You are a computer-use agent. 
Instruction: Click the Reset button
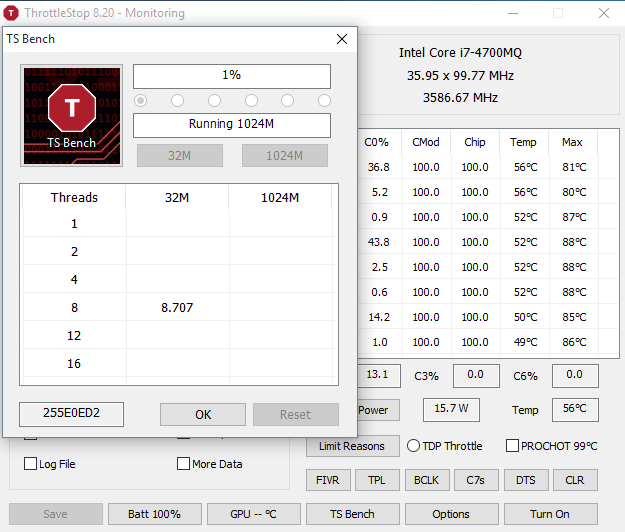click(x=296, y=414)
